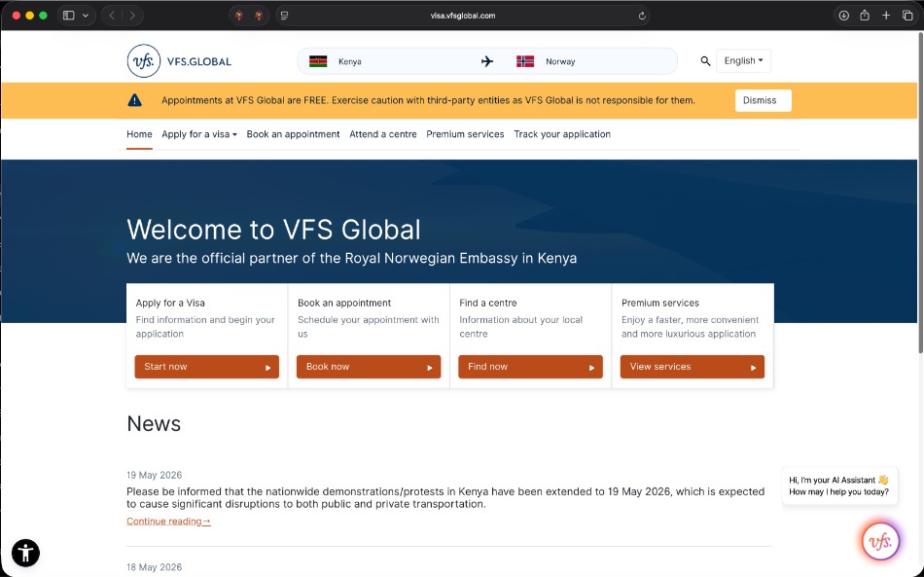
Task: Toggle the Safari sidebar icon
Action: point(68,16)
